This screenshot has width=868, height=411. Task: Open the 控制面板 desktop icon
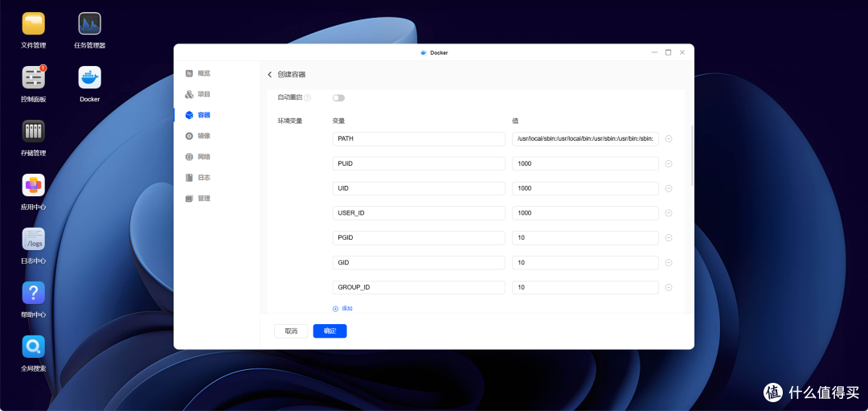click(33, 77)
